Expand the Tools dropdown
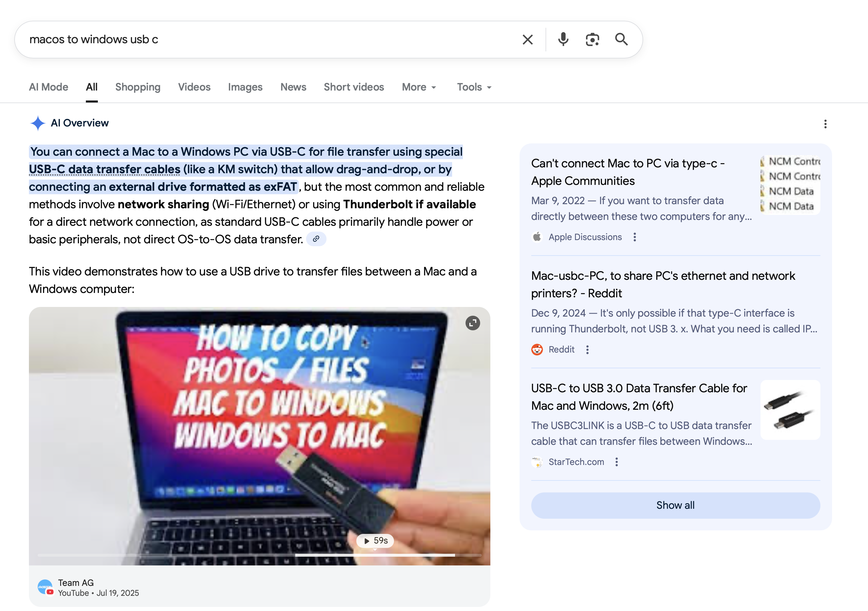 tap(474, 87)
